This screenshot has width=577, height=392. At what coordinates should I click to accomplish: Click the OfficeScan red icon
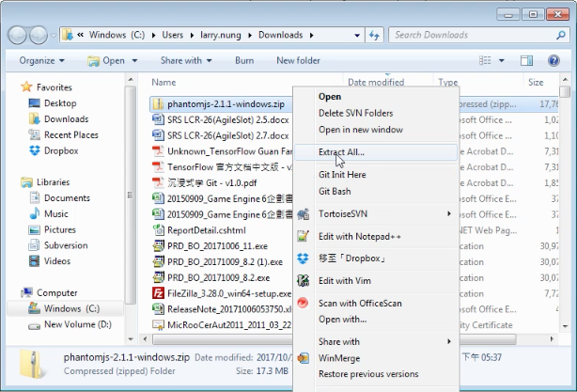pos(303,303)
